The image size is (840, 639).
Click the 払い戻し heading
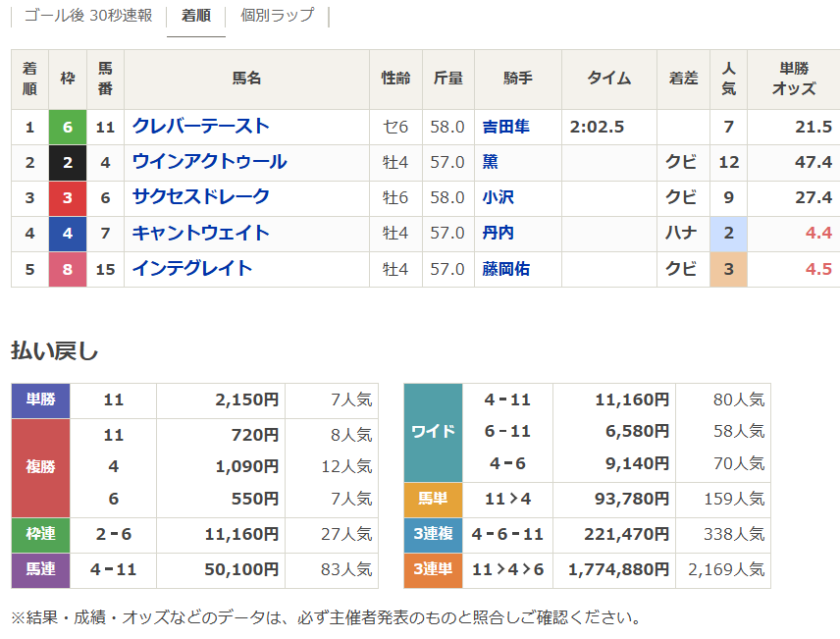coord(55,351)
